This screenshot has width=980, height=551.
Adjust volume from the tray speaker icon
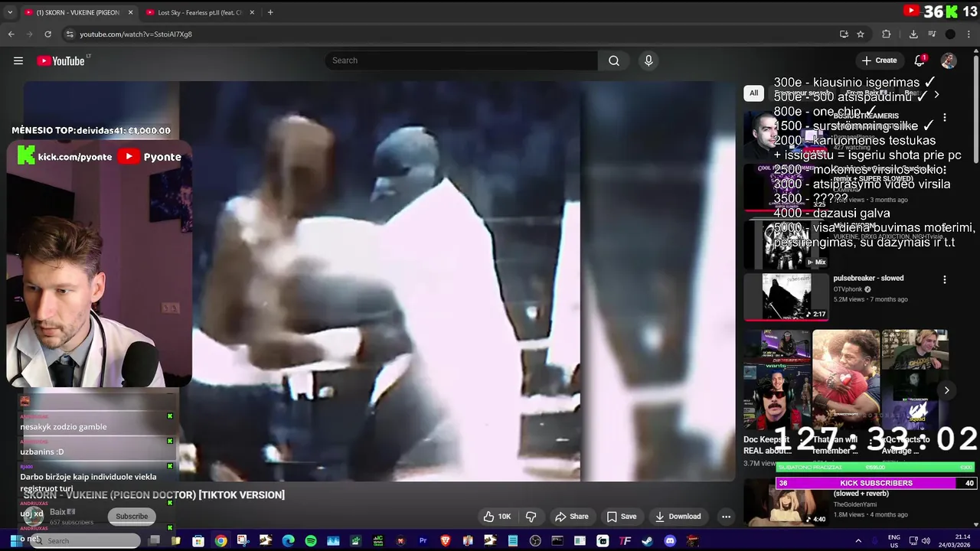925,541
